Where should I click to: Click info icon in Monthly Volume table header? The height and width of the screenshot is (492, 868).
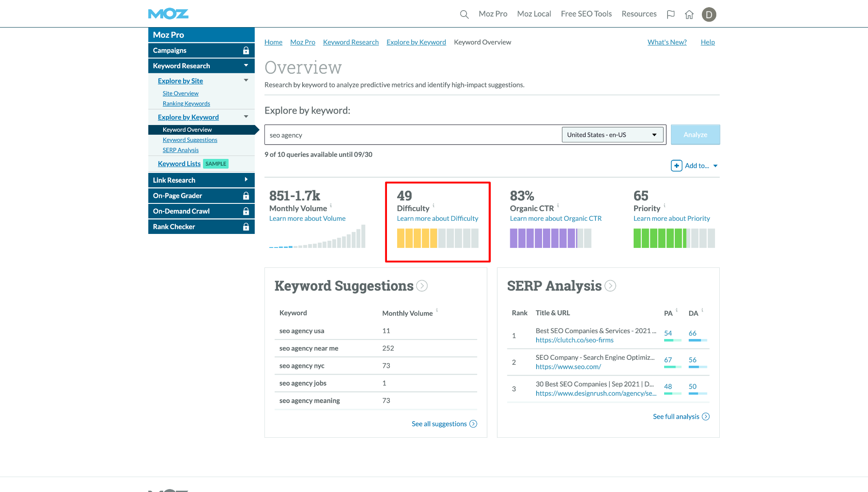437,310
